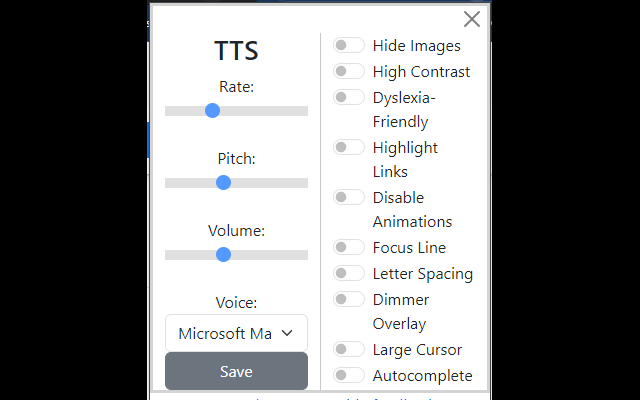Enable the Highlight Links switch

348,147
